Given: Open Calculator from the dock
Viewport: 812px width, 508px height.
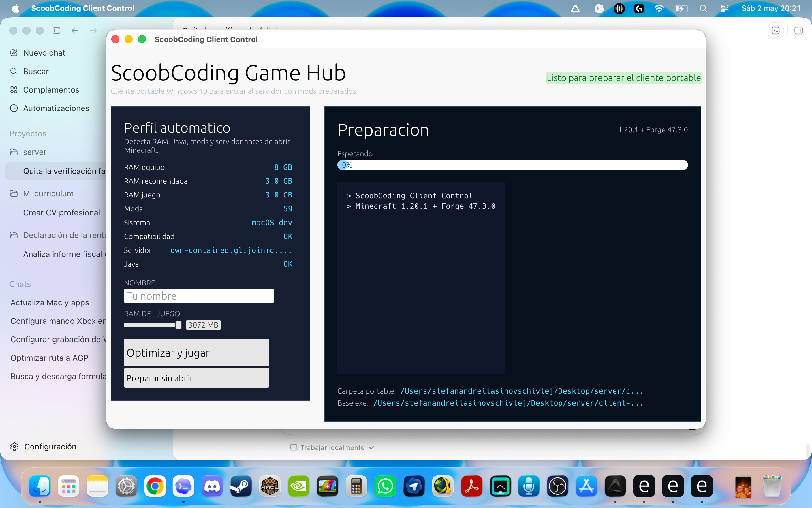Looking at the screenshot, I should (356, 486).
